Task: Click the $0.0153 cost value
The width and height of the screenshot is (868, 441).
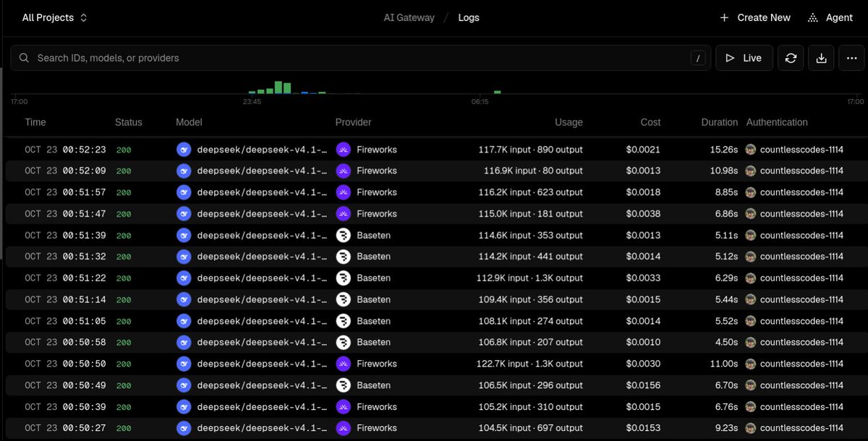Action: click(x=643, y=428)
